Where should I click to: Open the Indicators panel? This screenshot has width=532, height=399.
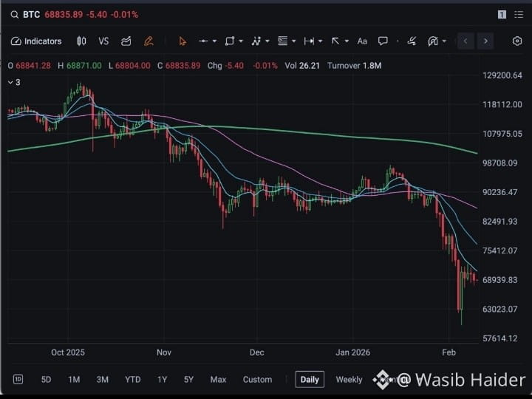(36, 41)
